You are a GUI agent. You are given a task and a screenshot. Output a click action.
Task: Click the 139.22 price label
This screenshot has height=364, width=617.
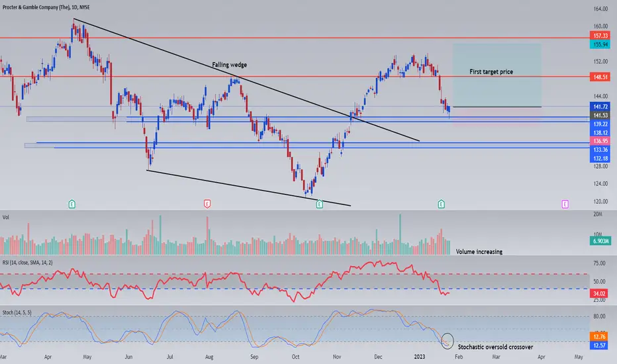pos(600,124)
